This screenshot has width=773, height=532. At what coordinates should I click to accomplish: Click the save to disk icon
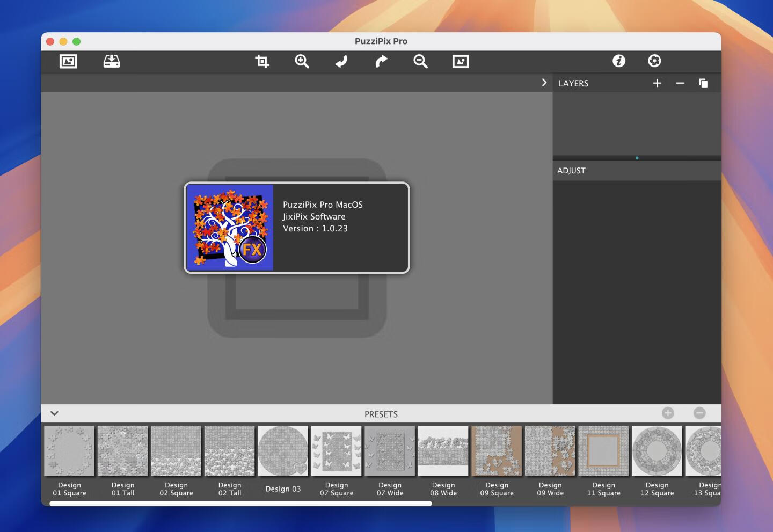[112, 61]
